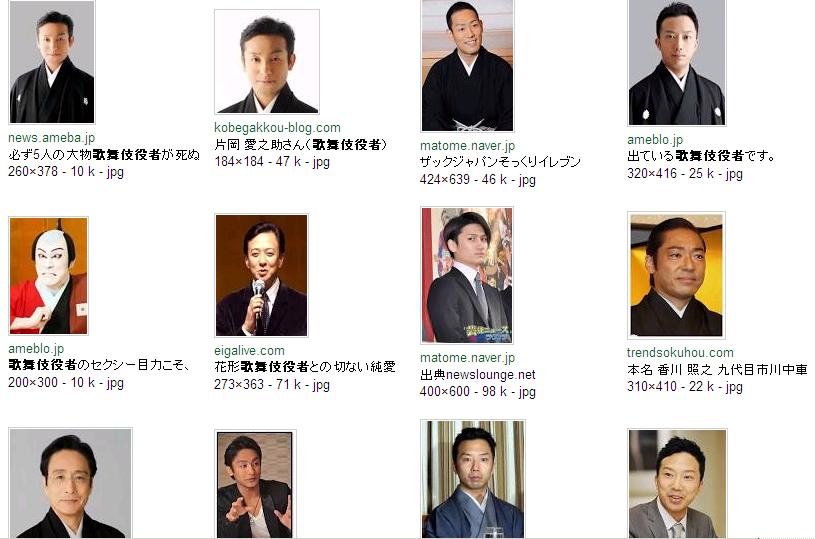Screen dimensions: 815x539
Task: Click ameblo.jp link under kabuki makeup image
Action: [36, 349]
